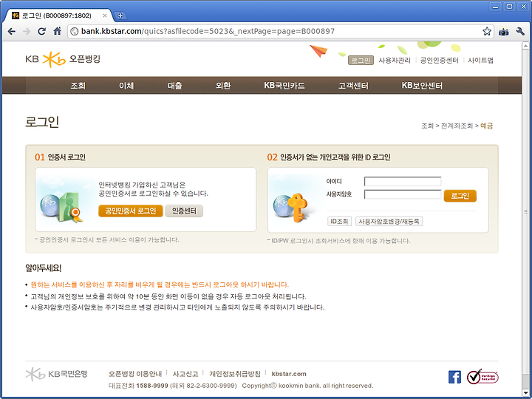Open 오픈뱅킹 이용안내 footer link
The image size is (532, 399).
click(x=135, y=374)
